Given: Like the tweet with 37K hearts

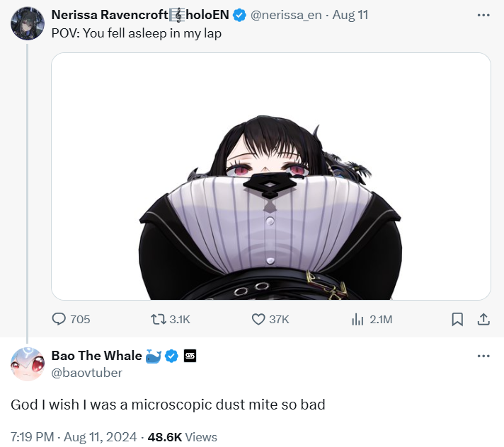Looking at the screenshot, I should click(258, 319).
